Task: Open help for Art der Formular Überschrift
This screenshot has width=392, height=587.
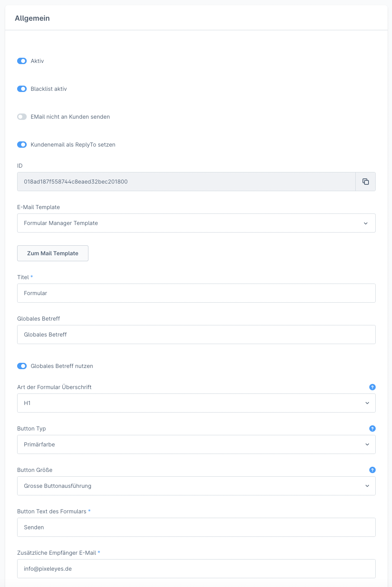Action: pyautogui.click(x=372, y=387)
